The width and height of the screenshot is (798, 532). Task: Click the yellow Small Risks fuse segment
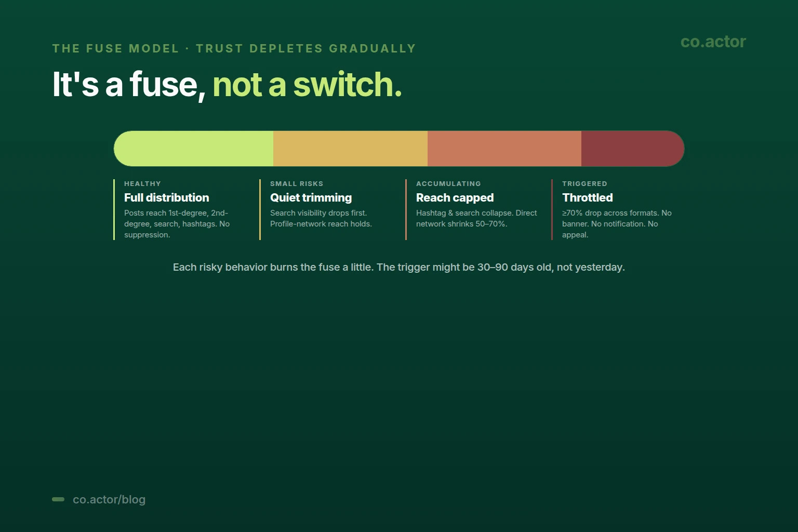(350, 149)
